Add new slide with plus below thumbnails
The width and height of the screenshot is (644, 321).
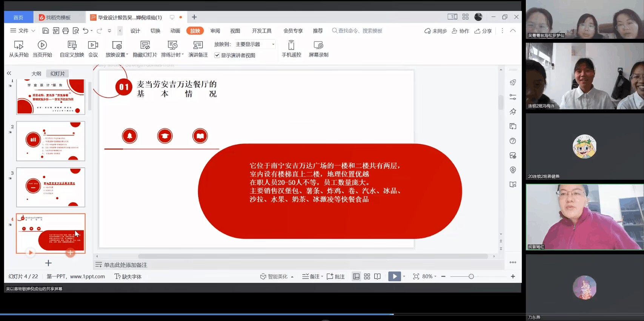48,263
